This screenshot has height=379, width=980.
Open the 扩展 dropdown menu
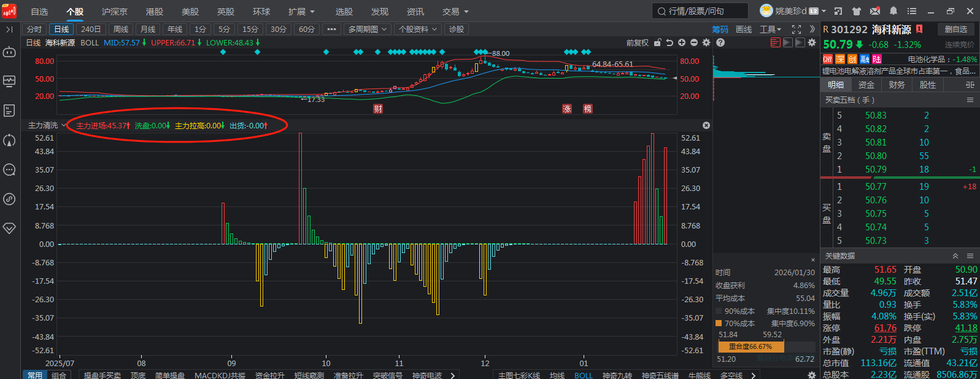301,12
